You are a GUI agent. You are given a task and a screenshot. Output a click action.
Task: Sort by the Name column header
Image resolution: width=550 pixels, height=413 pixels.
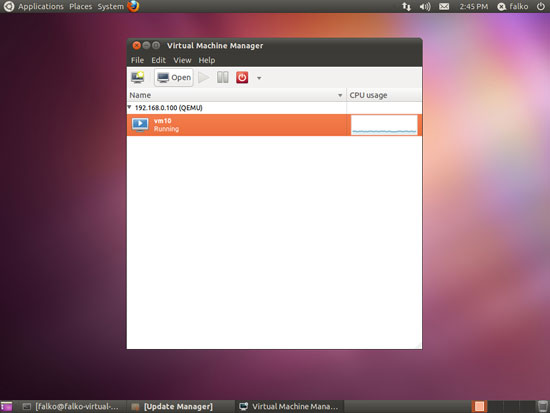click(x=236, y=95)
